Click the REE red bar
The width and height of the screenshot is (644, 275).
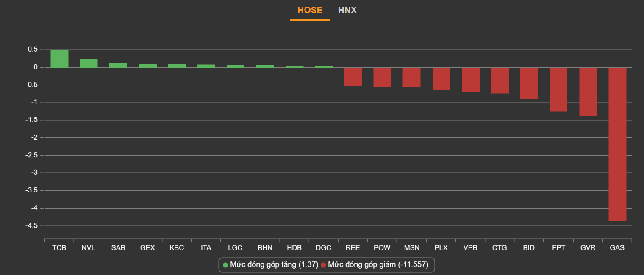tap(353, 77)
